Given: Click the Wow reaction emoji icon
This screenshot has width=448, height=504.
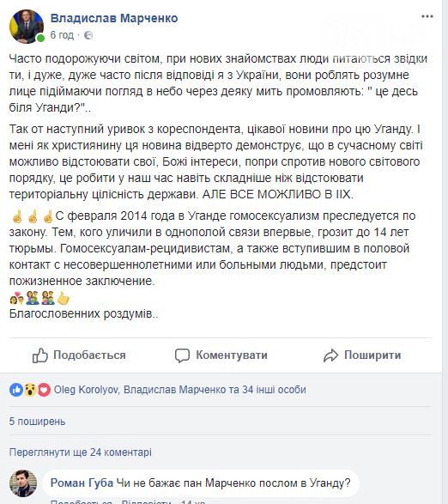Looking at the screenshot, I should [30, 390].
